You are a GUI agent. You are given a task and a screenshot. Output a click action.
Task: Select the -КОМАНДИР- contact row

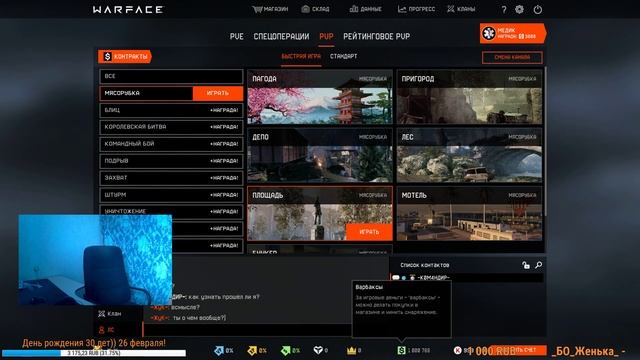467,278
